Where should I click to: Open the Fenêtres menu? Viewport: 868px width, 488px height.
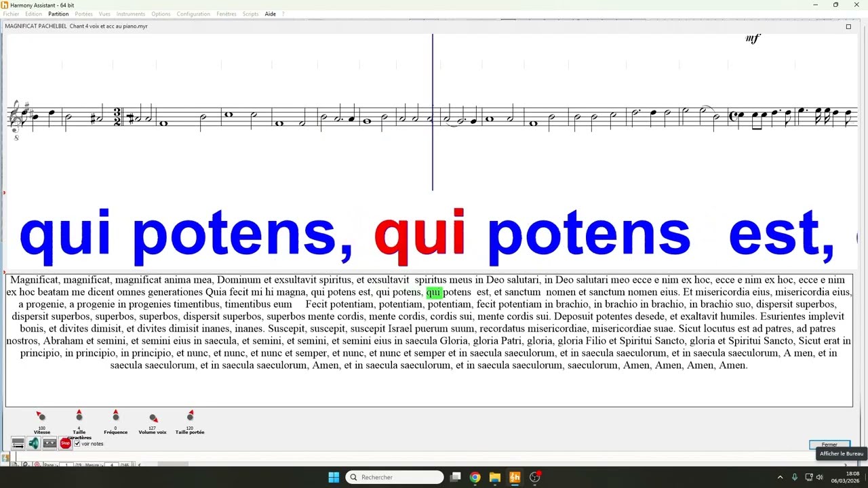click(x=226, y=14)
